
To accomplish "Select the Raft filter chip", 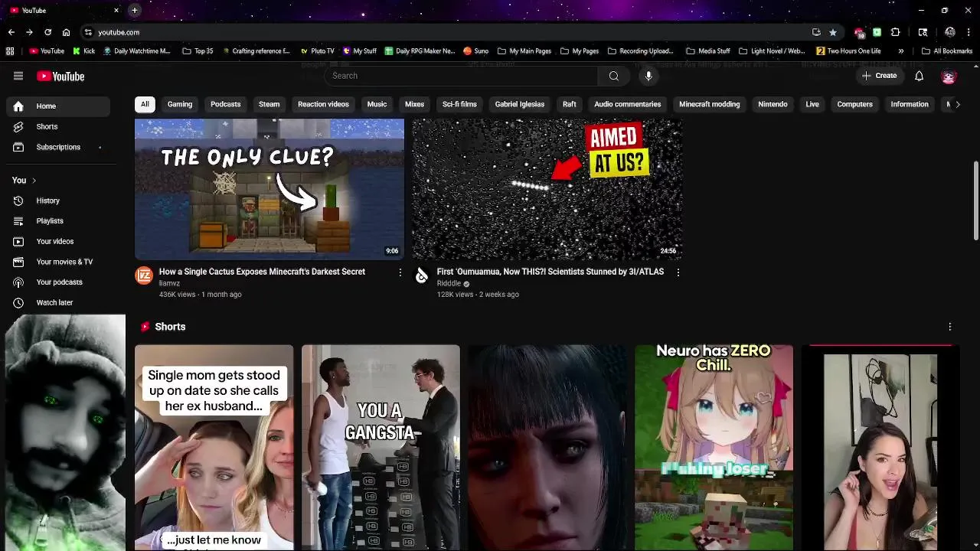I will pyautogui.click(x=570, y=104).
